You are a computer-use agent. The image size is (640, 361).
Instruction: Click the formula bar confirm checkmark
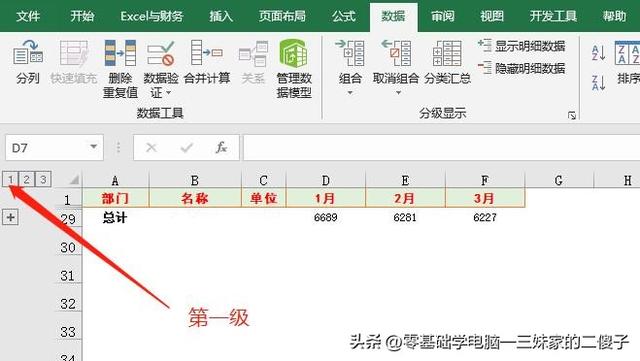[x=187, y=147]
